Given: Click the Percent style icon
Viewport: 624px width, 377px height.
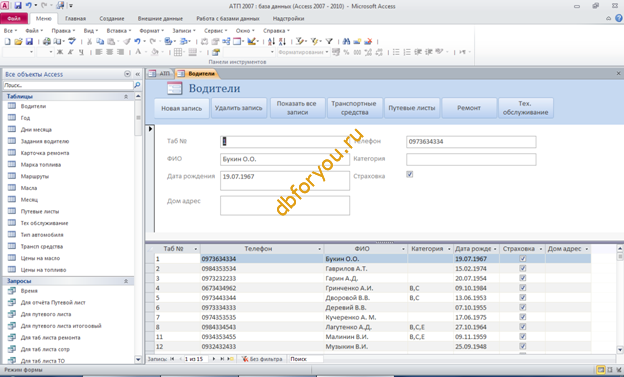Looking at the screenshot, I should [x=346, y=52].
